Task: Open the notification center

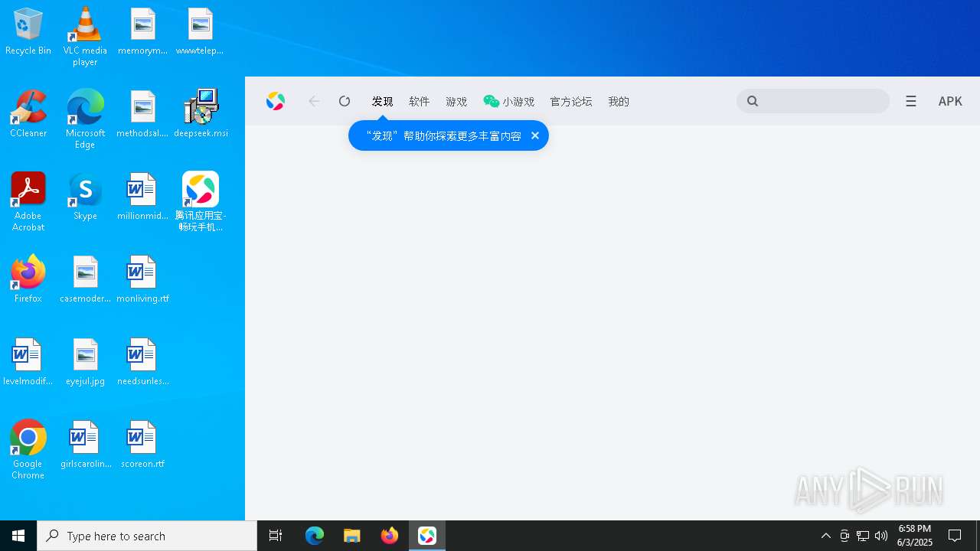Action: click(955, 536)
